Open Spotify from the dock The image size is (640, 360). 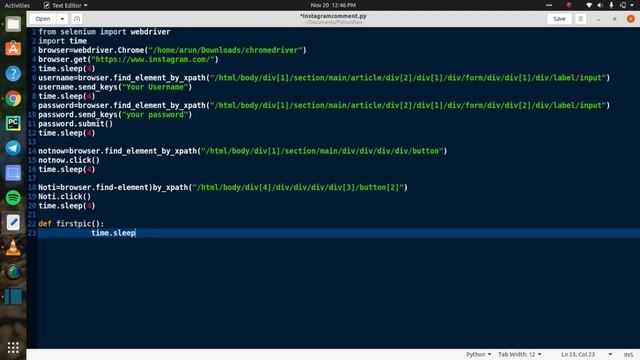click(x=13, y=198)
